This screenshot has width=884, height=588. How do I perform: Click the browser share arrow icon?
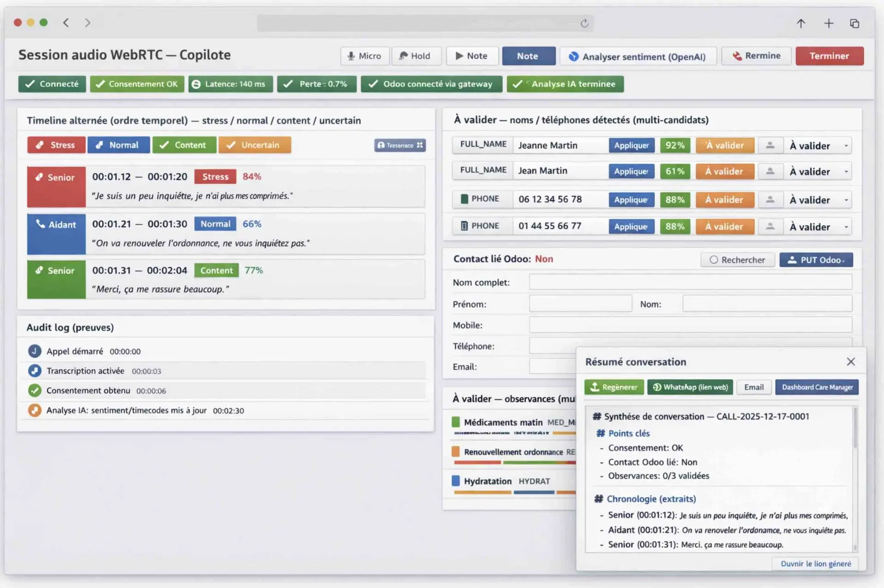point(801,23)
